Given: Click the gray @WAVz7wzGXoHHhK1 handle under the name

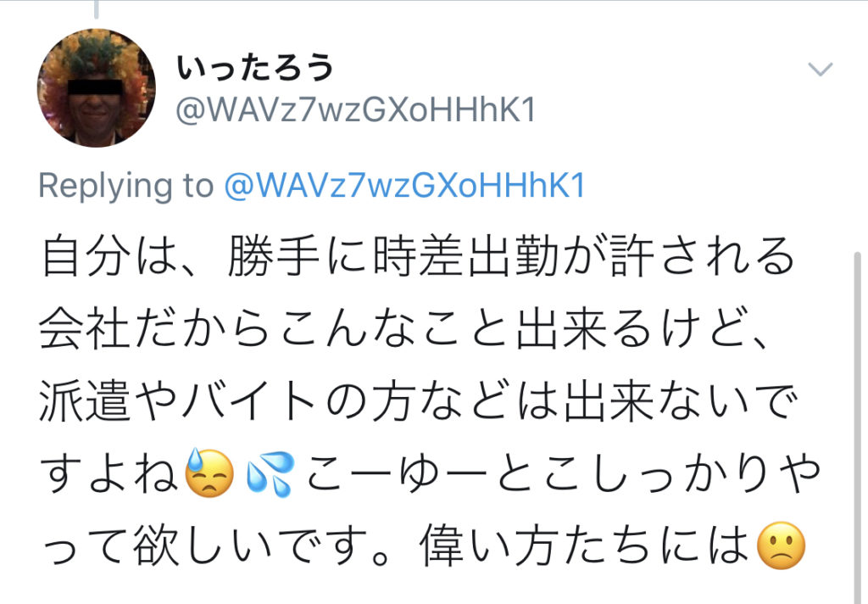Looking at the screenshot, I should [356, 110].
